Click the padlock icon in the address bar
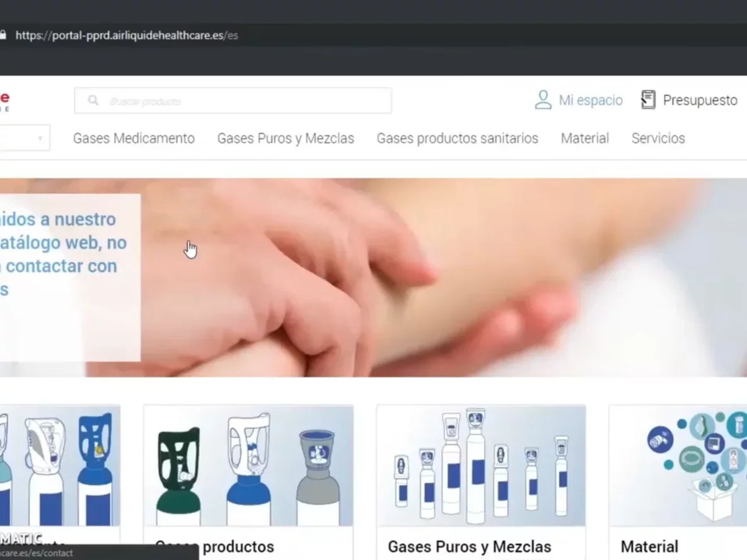Viewport: 747px width, 560px height. pyautogui.click(x=3, y=35)
